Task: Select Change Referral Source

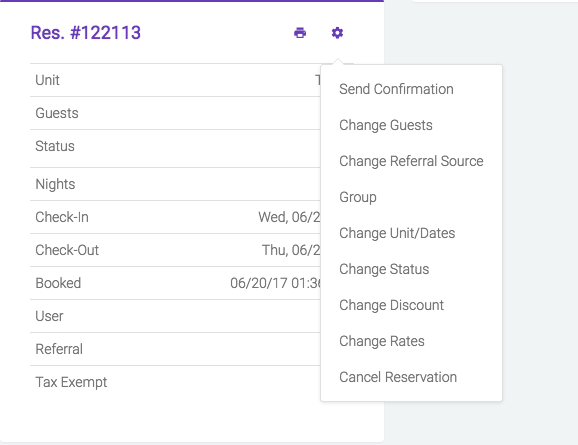Action: (411, 161)
